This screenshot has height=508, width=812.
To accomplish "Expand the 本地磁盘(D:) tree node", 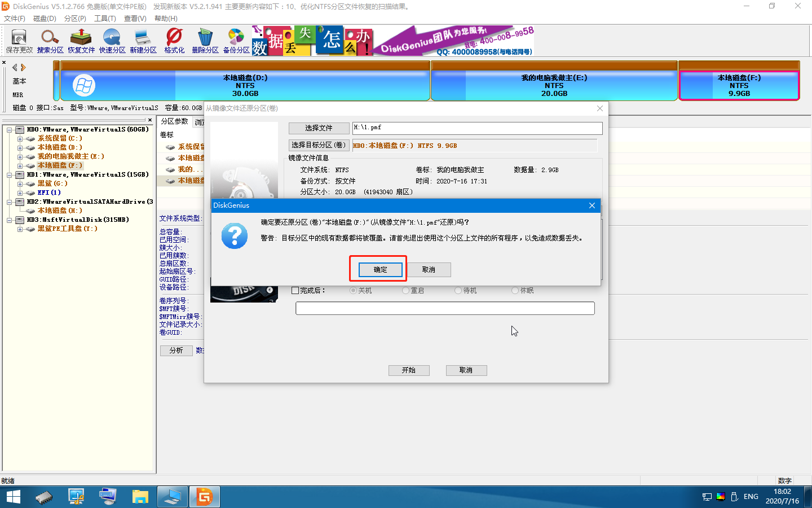I will tap(20, 148).
